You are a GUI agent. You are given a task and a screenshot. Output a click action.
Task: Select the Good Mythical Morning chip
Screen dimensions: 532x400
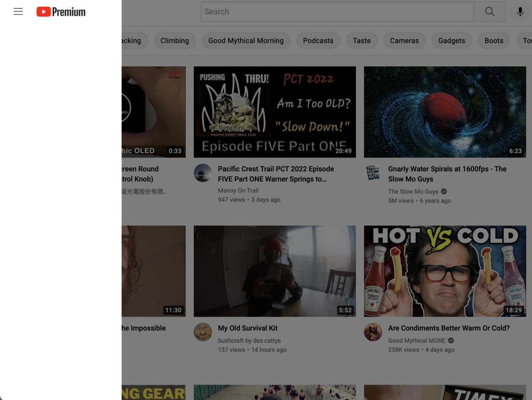point(246,41)
